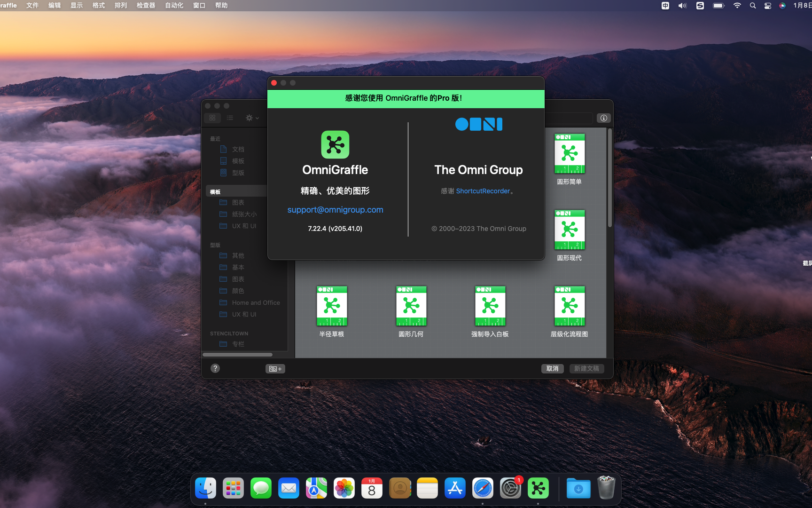The height and width of the screenshot is (508, 812).
Task: Open the 自动化 menu
Action: (x=174, y=6)
